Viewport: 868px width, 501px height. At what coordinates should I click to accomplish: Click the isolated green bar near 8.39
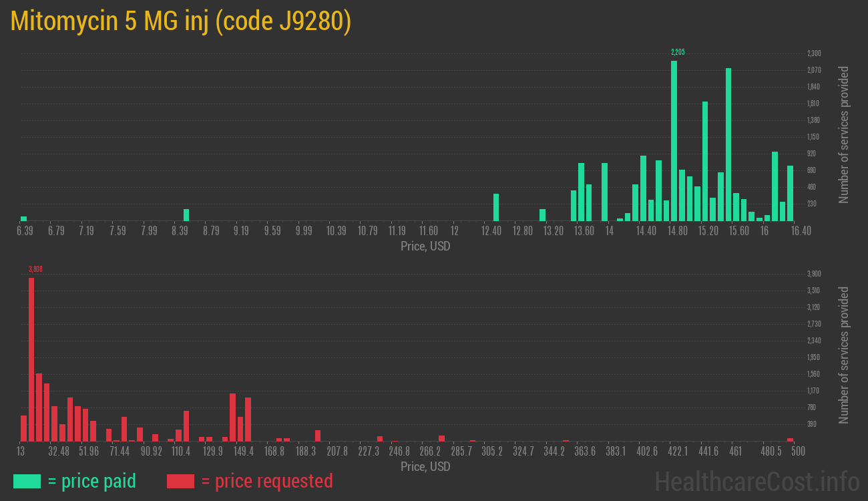click(x=186, y=215)
